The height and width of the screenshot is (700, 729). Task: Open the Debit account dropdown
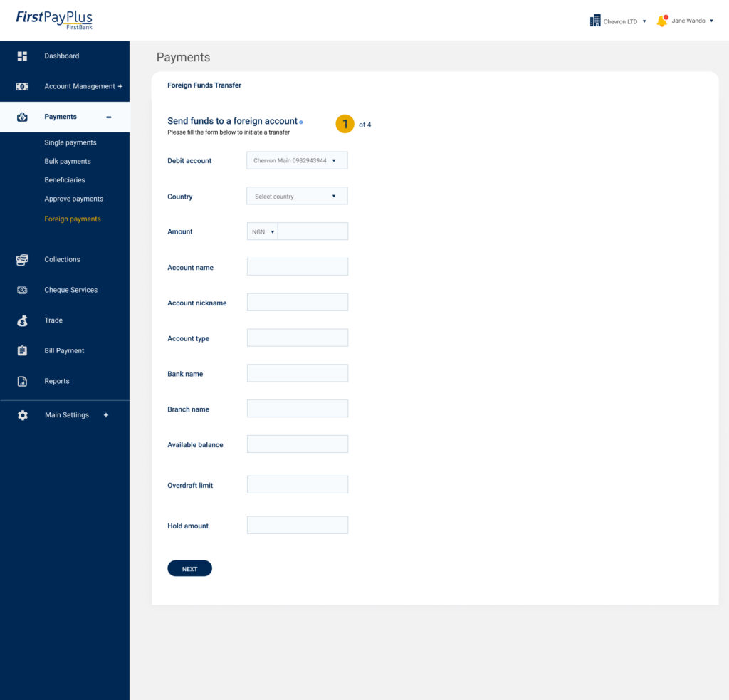click(x=297, y=160)
